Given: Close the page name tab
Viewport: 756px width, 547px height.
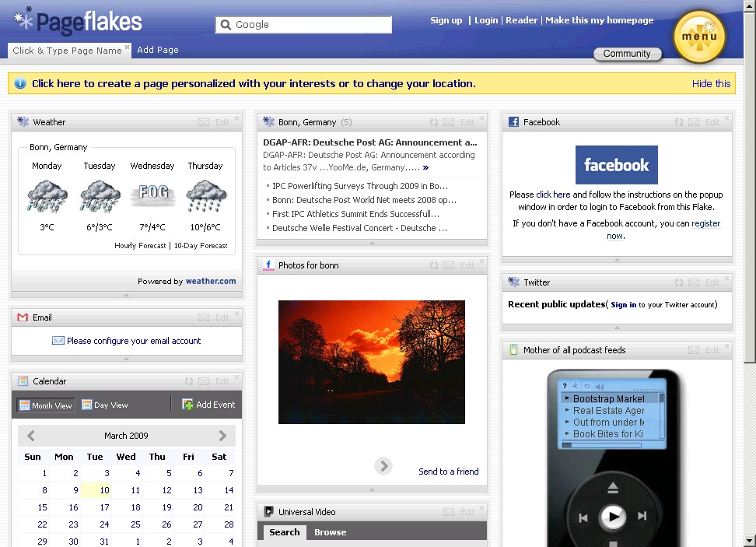Looking at the screenshot, I should [128, 47].
